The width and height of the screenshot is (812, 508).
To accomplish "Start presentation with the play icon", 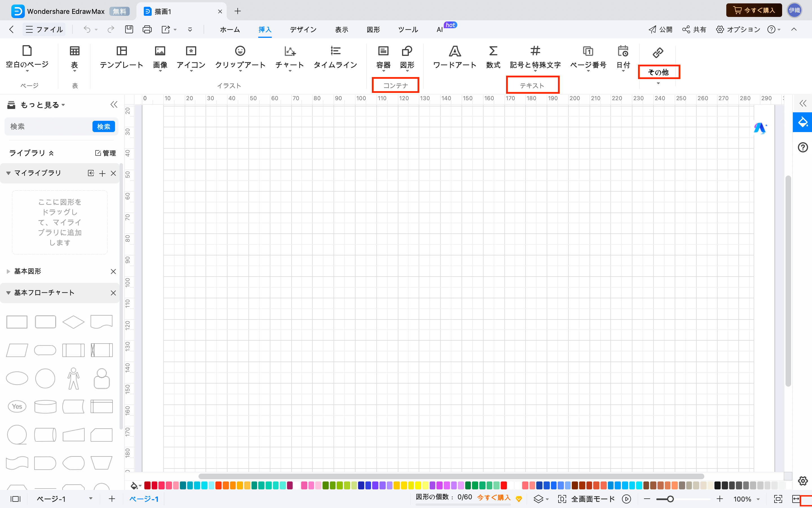I will (x=626, y=499).
